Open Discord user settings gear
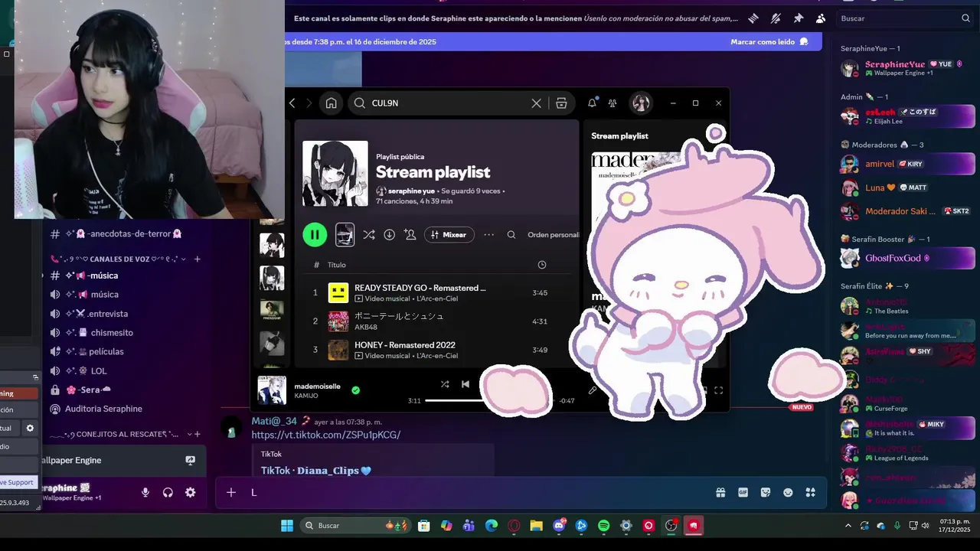 (190, 493)
